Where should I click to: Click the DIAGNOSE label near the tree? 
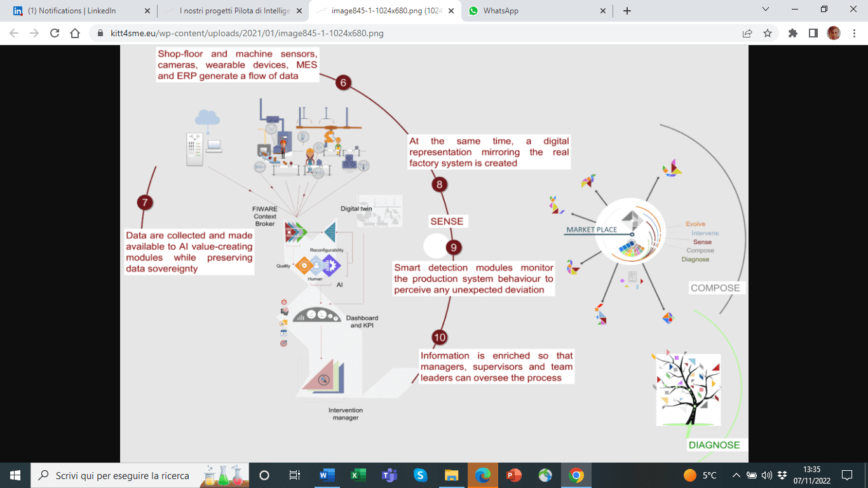coord(714,445)
